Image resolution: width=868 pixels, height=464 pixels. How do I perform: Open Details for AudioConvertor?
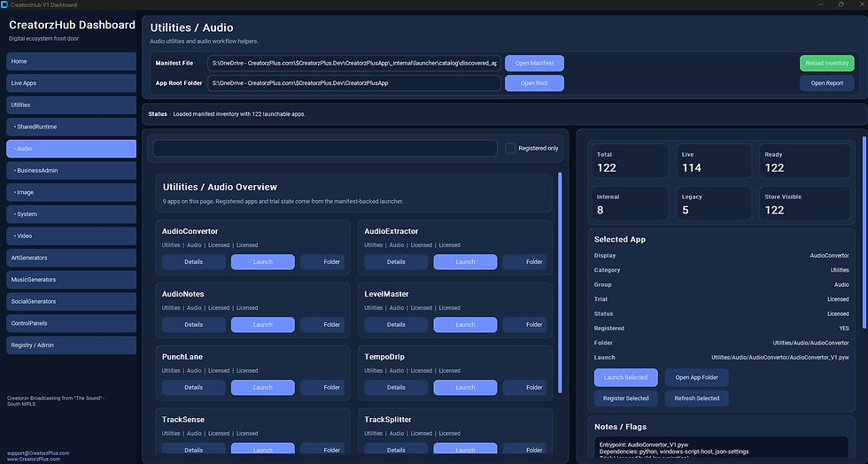point(193,262)
